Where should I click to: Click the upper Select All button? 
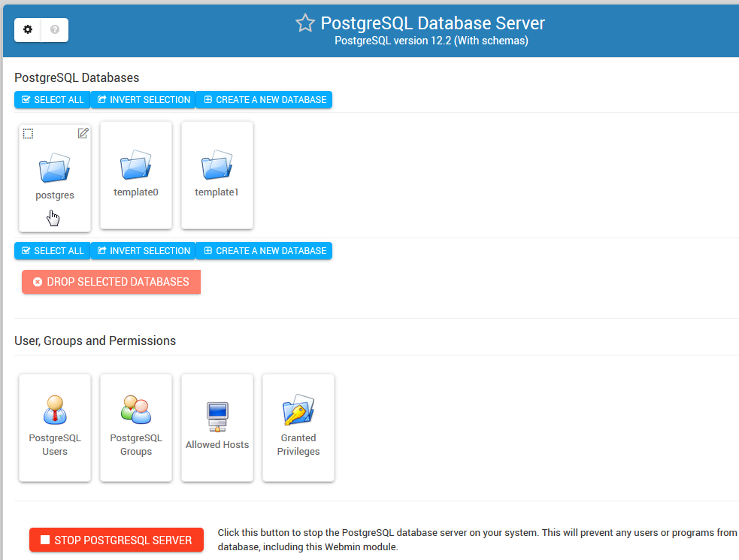point(53,100)
